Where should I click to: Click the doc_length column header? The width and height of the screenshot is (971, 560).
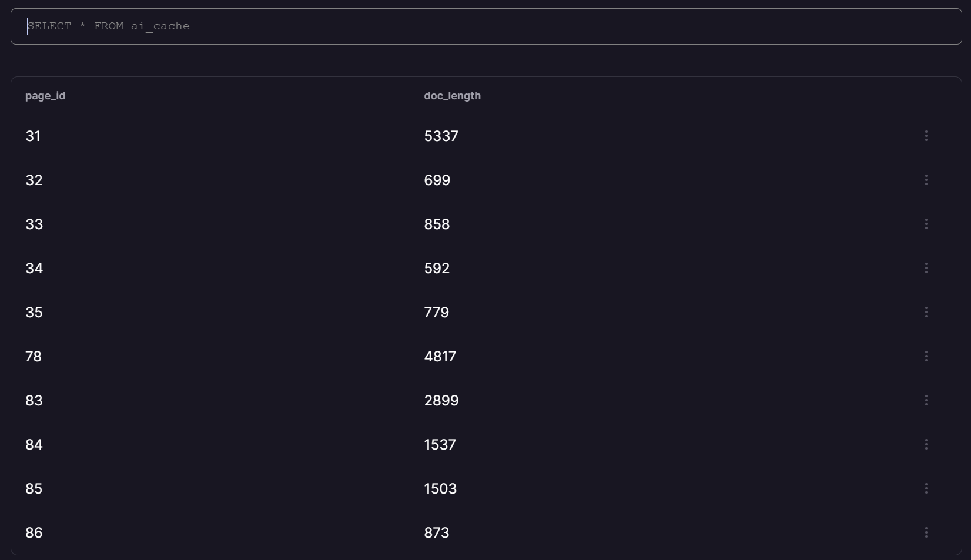point(452,96)
